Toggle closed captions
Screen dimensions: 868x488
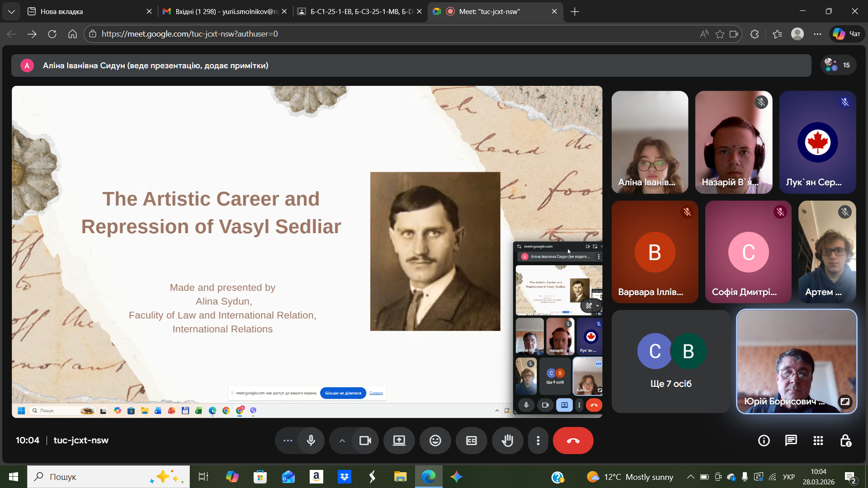471,441
